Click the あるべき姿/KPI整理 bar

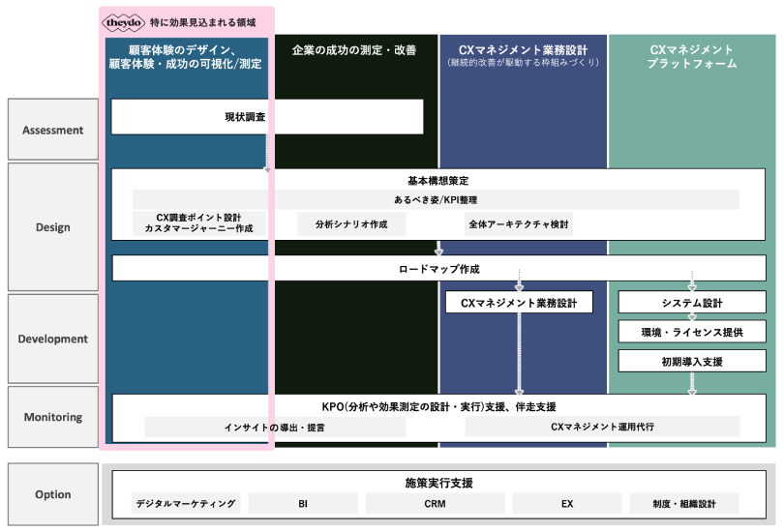(x=436, y=199)
